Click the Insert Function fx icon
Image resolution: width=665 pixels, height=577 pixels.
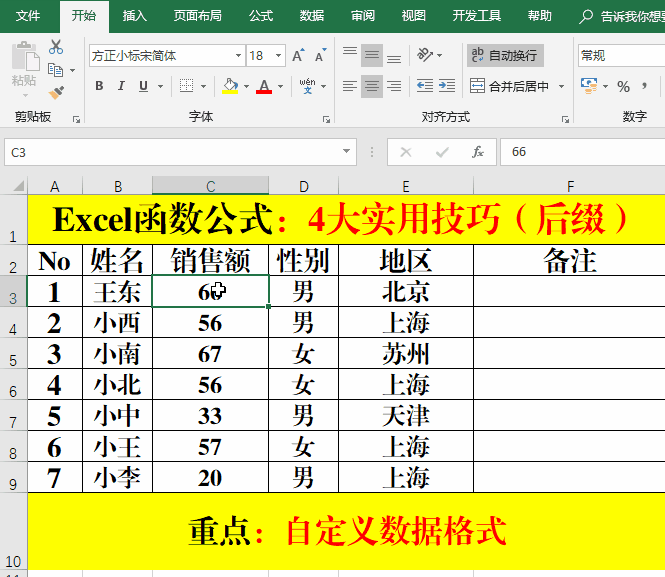pos(478,152)
